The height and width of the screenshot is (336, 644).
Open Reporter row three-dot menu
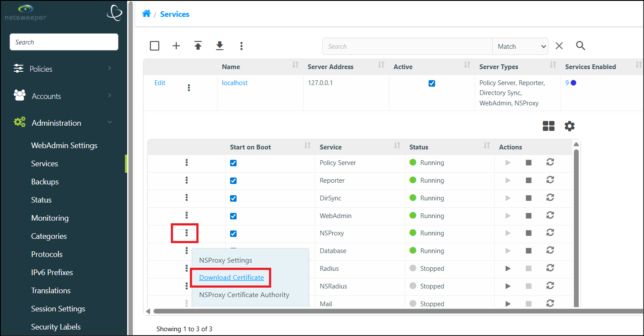pos(186,180)
